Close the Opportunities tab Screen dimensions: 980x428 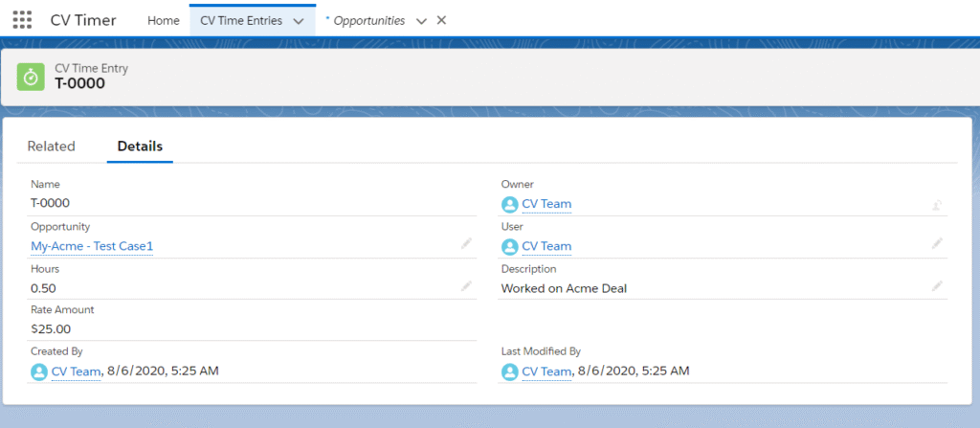(441, 20)
